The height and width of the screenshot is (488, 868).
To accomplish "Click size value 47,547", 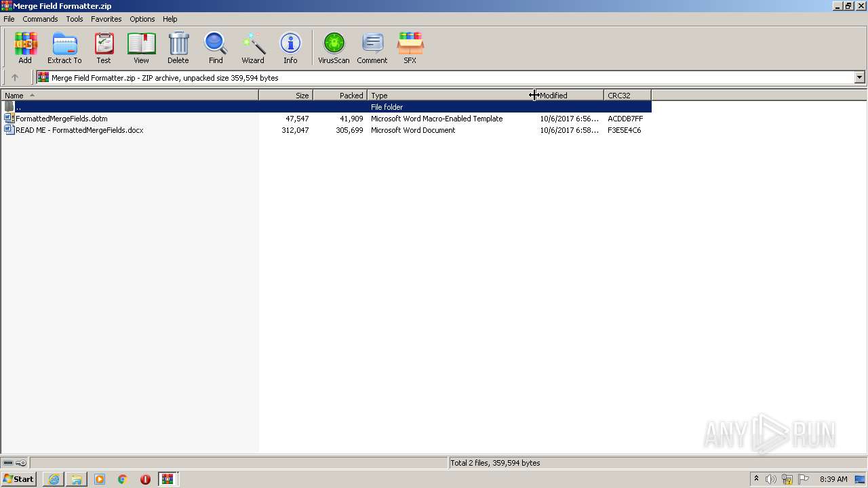I will 297,119.
